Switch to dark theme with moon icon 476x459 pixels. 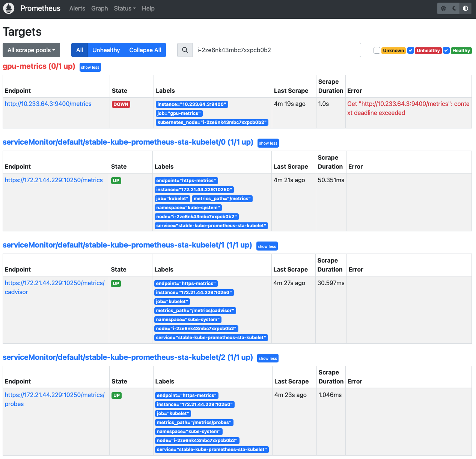pos(455,8)
